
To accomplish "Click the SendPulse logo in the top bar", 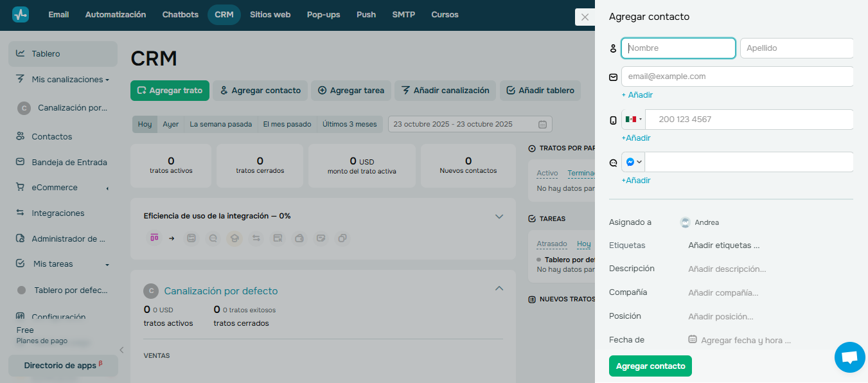I will click(x=19, y=13).
